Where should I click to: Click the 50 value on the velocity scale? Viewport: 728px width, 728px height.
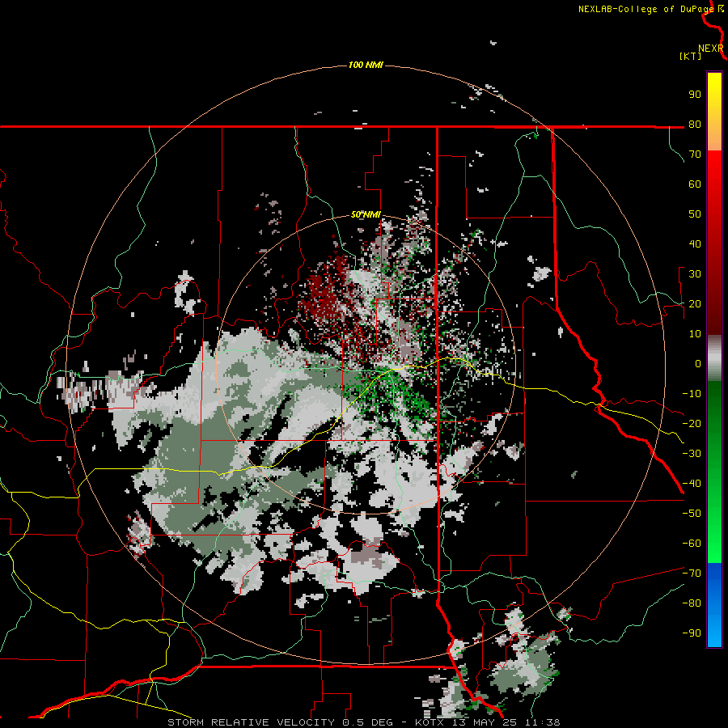click(x=695, y=214)
